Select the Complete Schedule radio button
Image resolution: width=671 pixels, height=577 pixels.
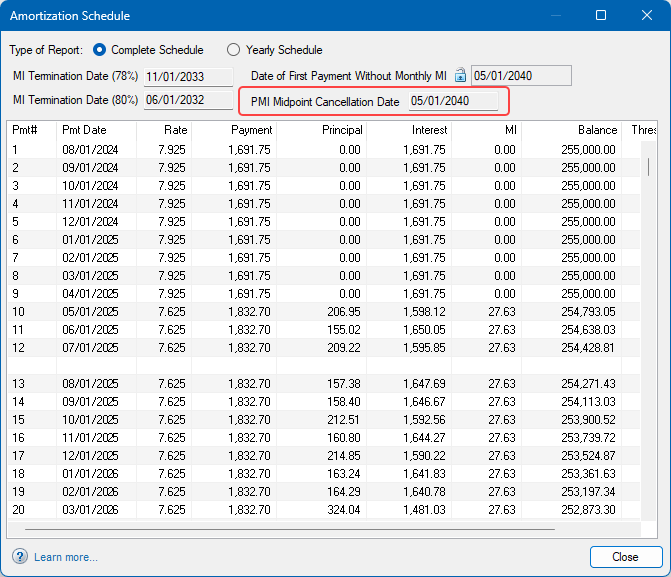click(100, 50)
